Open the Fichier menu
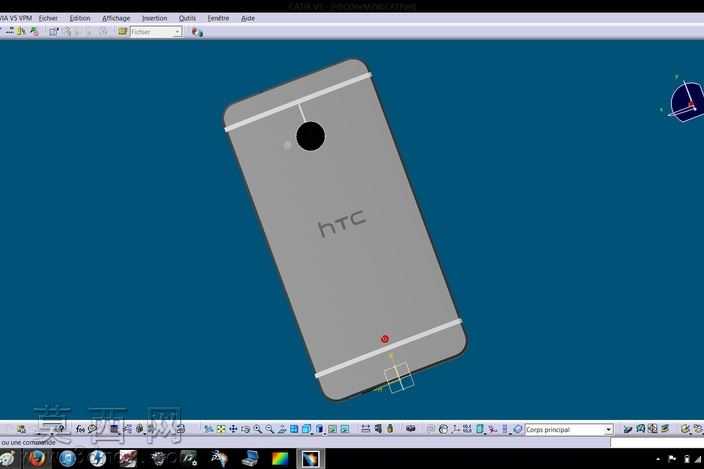The width and height of the screenshot is (704, 469). (48, 18)
